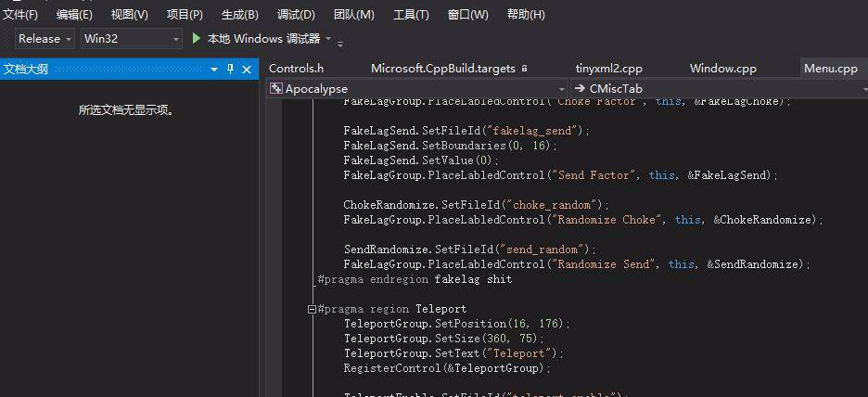This screenshot has height=397, width=868.
Task: Open the 团队(M) menu
Action: (x=354, y=15)
